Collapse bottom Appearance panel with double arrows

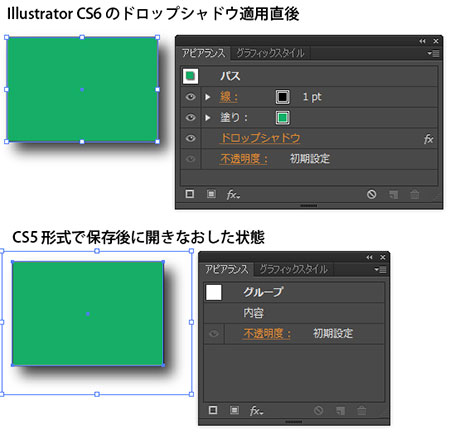point(369,257)
